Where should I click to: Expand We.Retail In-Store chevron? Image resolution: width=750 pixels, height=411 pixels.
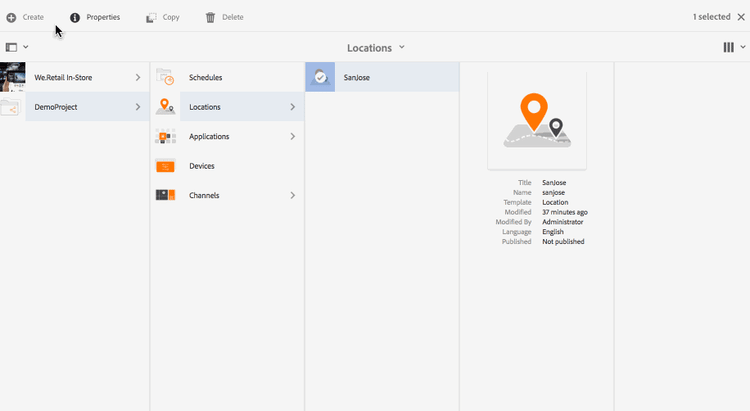pyautogui.click(x=138, y=77)
